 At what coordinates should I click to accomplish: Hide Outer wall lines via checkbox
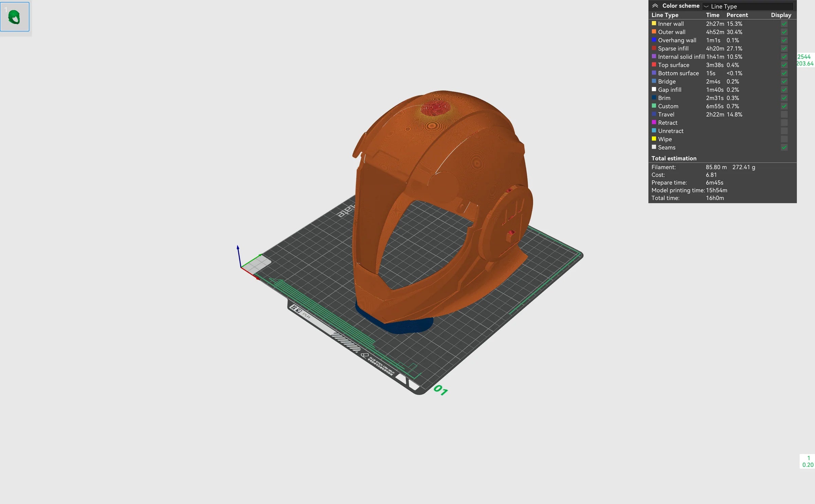(784, 32)
